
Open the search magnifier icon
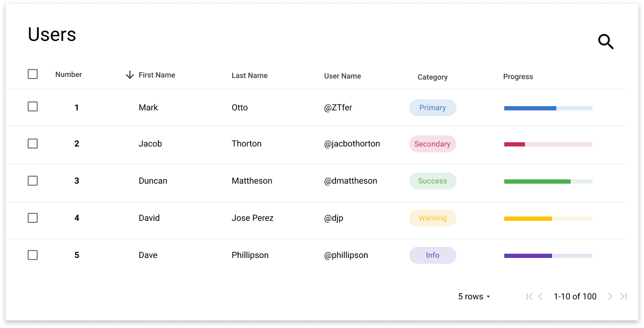coord(606,41)
